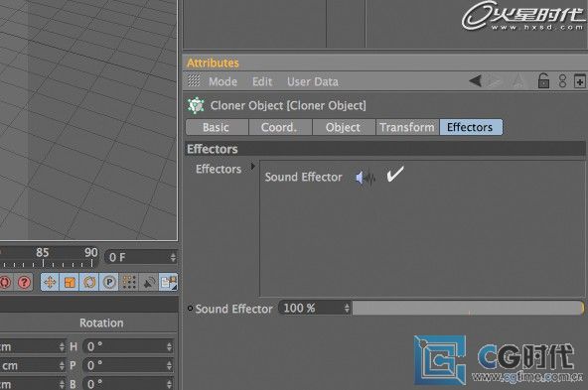
Task: Open the Mode menu
Action: [223, 81]
